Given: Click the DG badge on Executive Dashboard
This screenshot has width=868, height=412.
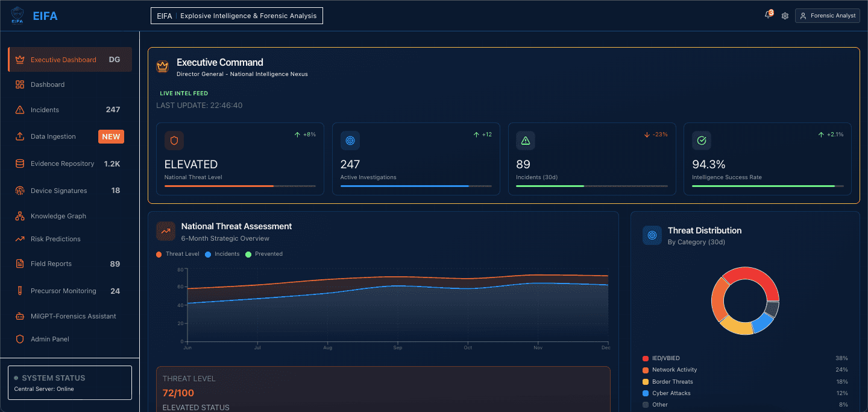Looking at the screenshot, I should click(115, 60).
